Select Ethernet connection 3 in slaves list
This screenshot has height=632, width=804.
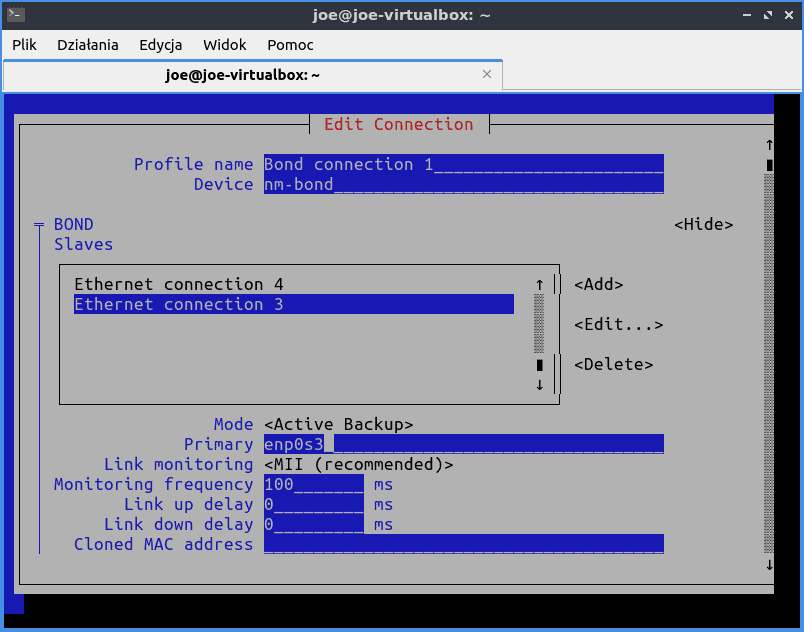tap(171, 304)
